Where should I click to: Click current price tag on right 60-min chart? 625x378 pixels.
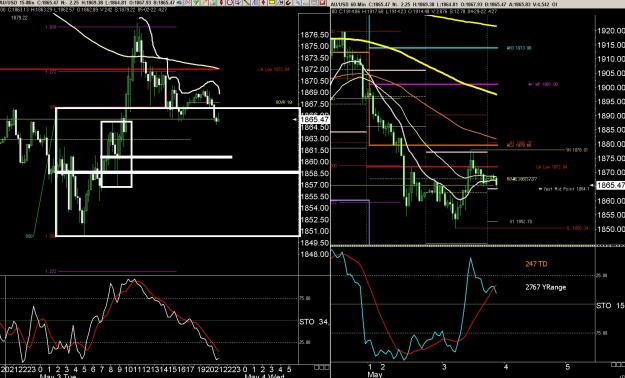610,185
